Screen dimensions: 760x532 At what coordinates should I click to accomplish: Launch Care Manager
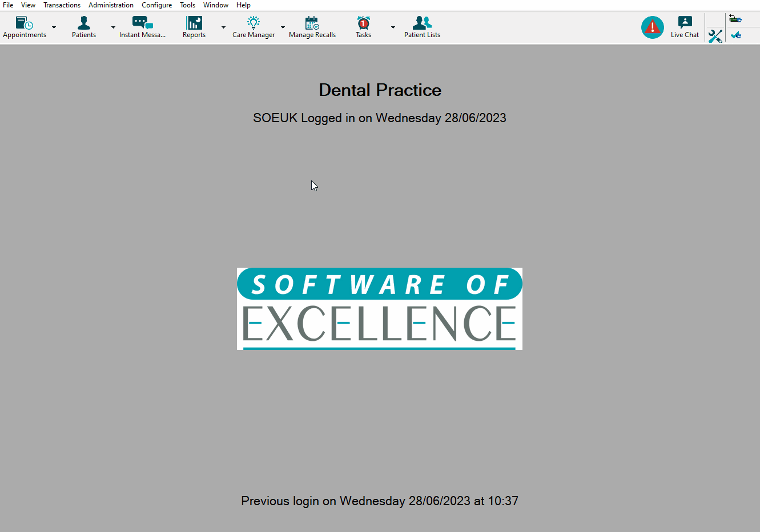pos(254,27)
